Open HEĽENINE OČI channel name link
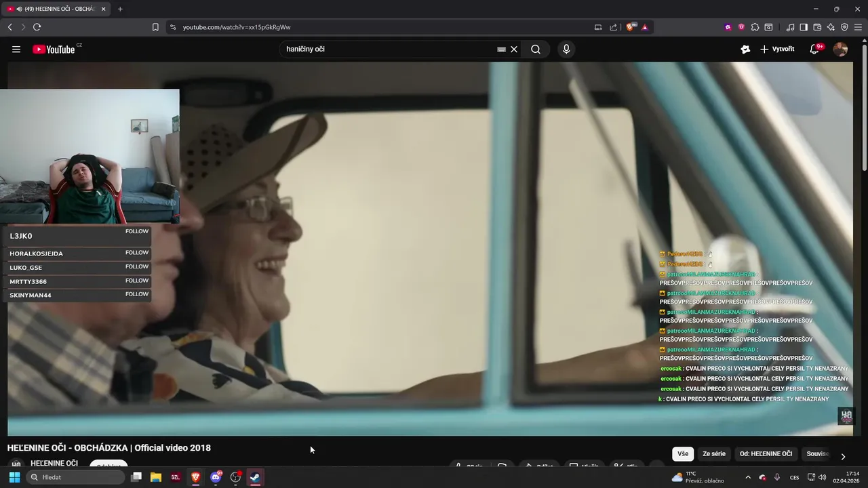This screenshot has height=488, width=868. pos(54,464)
